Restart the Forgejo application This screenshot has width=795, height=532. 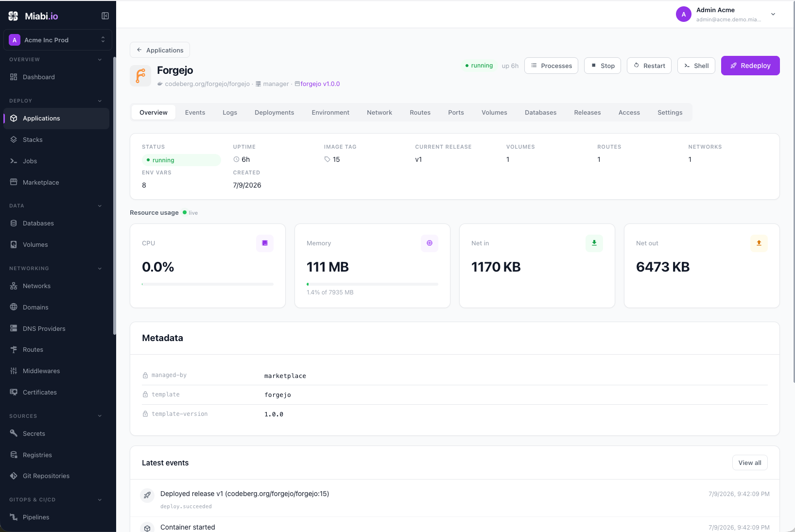(x=649, y=66)
